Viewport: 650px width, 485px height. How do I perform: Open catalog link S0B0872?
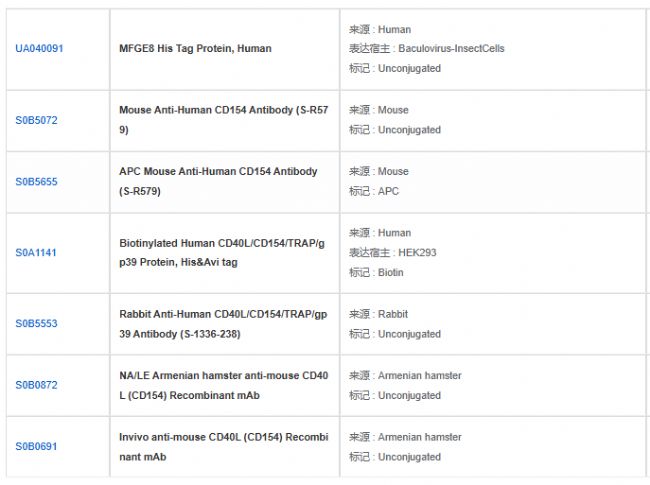coord(36,385)
